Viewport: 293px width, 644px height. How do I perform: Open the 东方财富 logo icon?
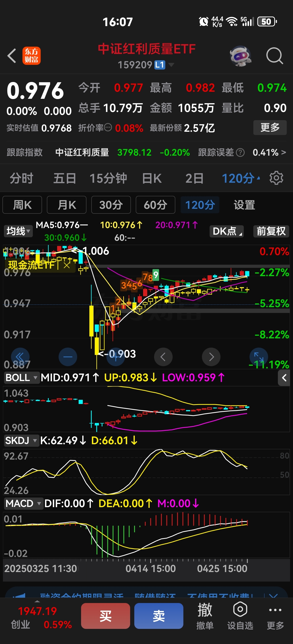click(31, 56)
